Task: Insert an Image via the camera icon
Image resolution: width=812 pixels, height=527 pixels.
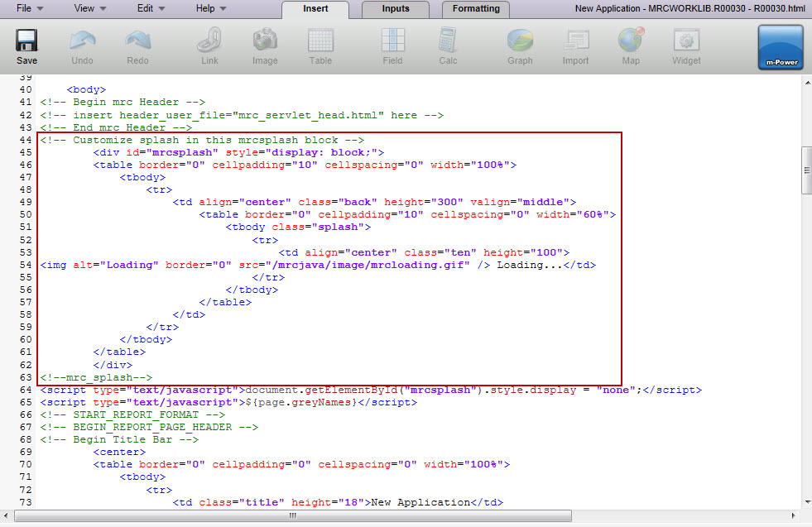Action: click(265, 41)
